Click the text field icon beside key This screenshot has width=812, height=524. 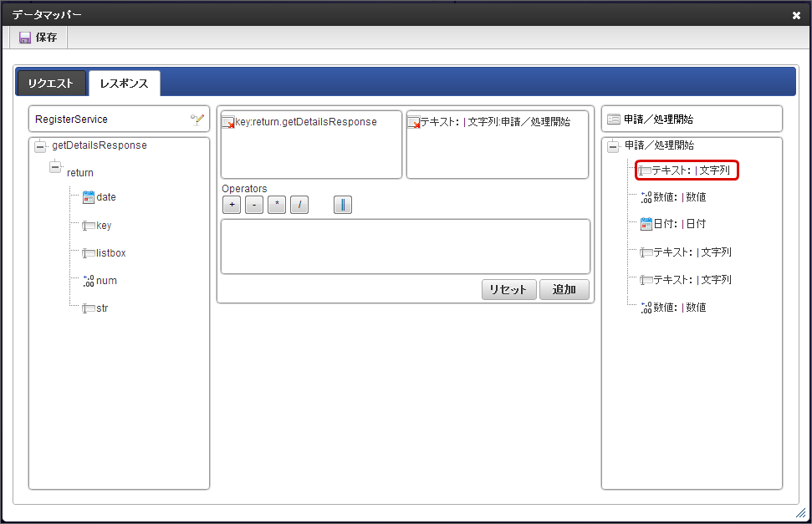pos(89,226)
